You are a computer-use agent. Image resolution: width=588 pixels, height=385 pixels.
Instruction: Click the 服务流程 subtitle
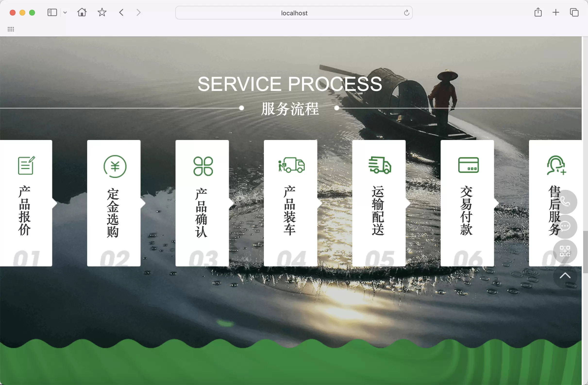(290, 109)
